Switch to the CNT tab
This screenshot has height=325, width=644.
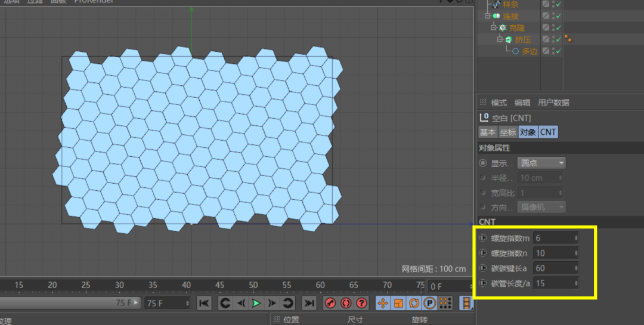[x=548, y=132]
